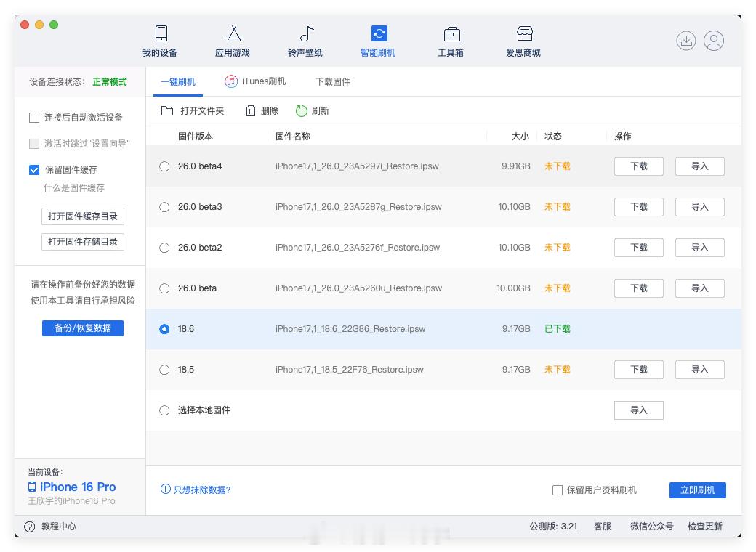Open the 铃声壁纸 music note icon
This screenshot has width=756, height=552.
coord(307,33)
